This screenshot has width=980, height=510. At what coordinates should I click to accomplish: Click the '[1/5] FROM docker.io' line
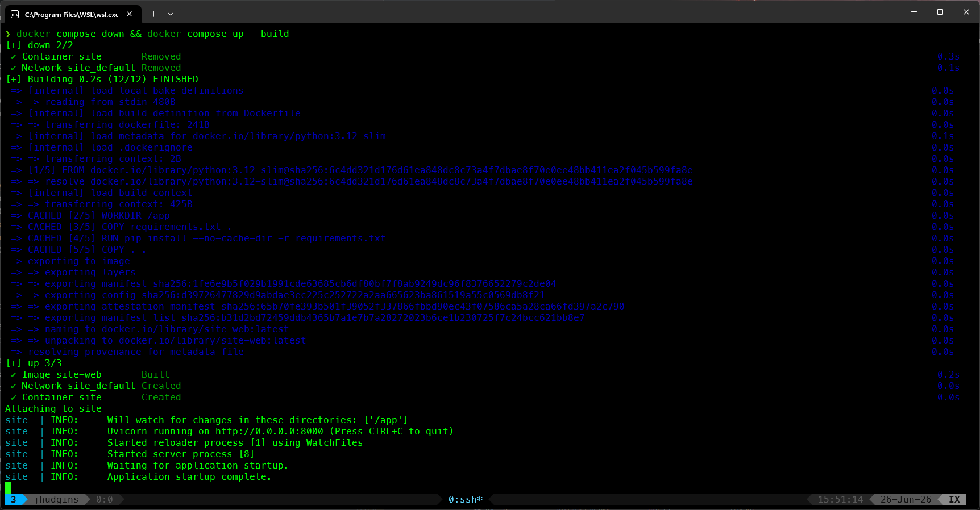click(x=352, y=170)
